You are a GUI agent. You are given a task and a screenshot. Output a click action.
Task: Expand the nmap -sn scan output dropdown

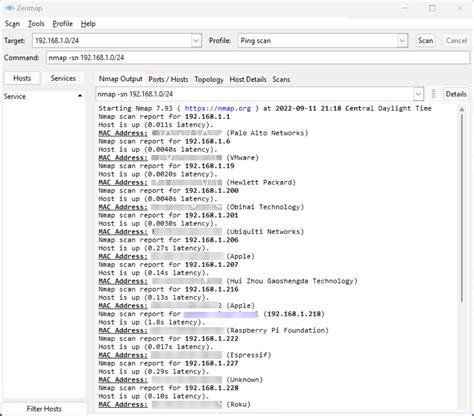(418, 94)
